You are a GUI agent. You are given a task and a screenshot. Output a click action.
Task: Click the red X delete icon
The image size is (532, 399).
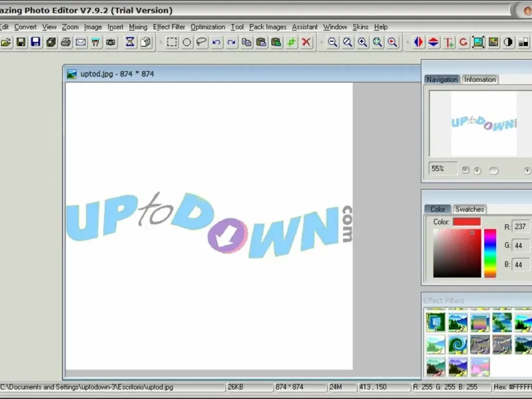[x=307, y=43]
